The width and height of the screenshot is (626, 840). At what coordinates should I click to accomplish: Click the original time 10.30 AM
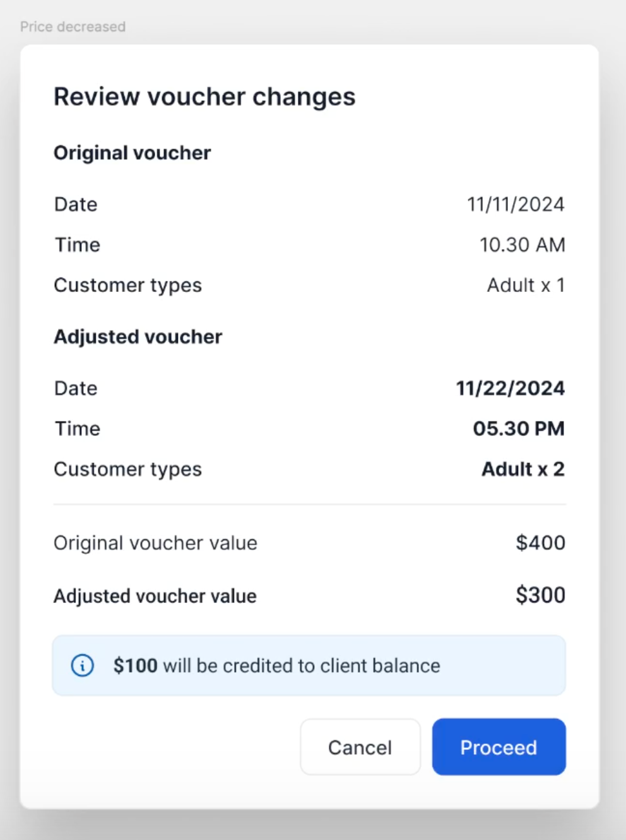(522, 245)
